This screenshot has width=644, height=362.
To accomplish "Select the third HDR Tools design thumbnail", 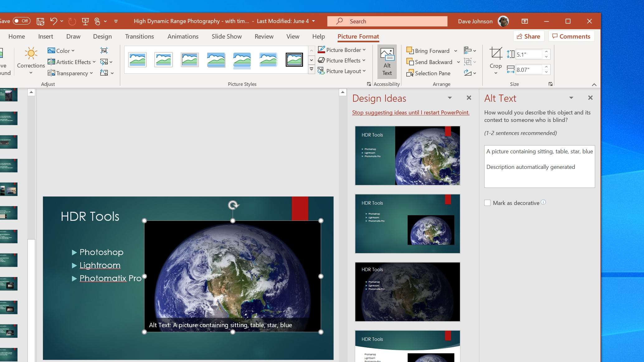I will [407, 291].
